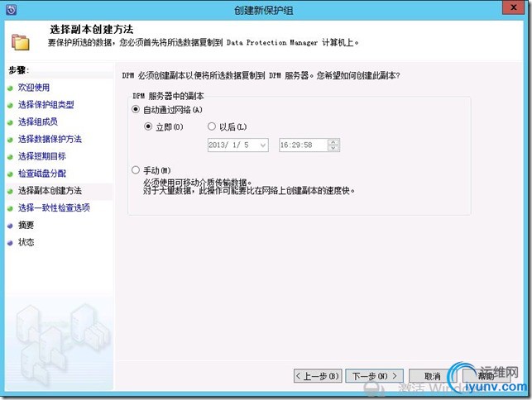
Task: Click the heading 选择副本创建方法
Action: tap(92, 30)
